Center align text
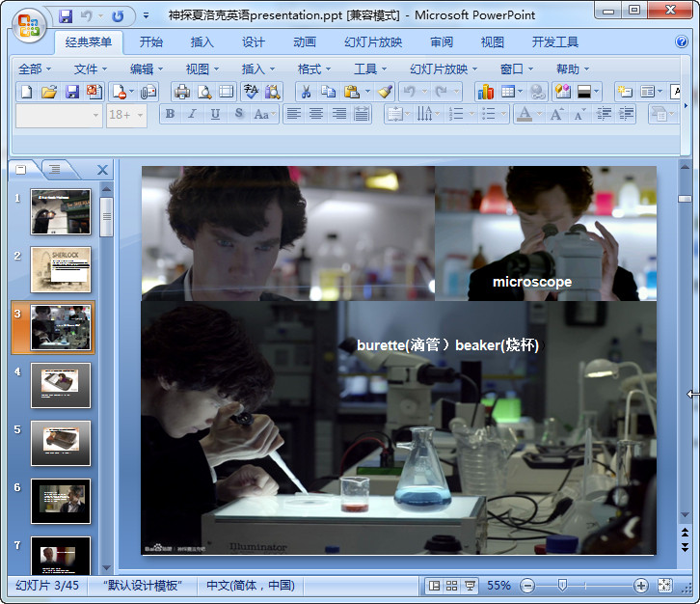This screenshot has width=700, height=604. tap(316, 115)
